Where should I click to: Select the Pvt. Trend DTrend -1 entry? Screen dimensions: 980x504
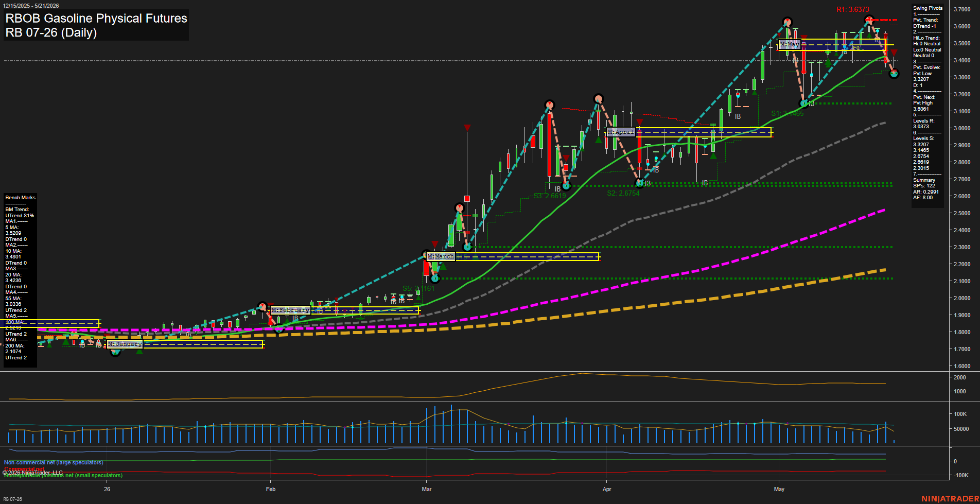925,23
